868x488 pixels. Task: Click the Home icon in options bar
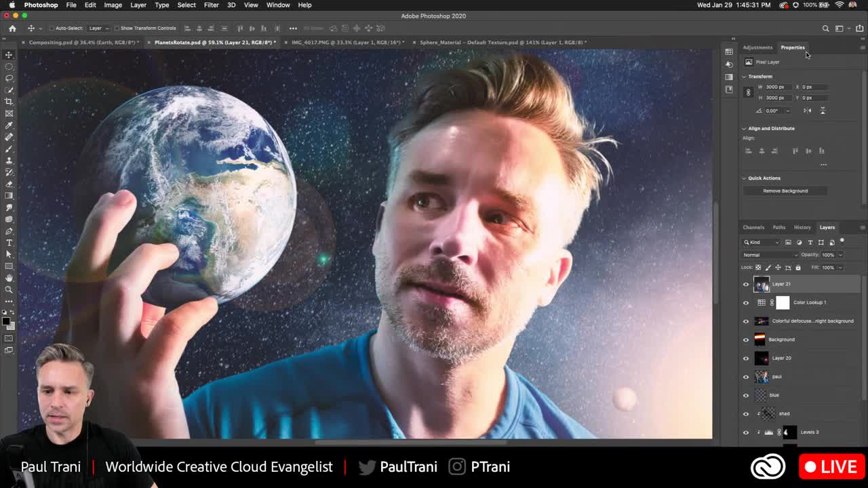tap(12, 28)
